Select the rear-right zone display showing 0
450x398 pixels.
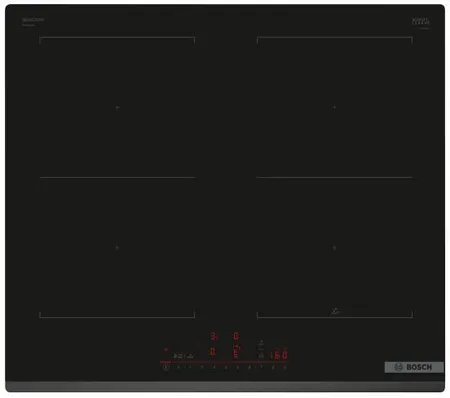click(x=236, y=336)
